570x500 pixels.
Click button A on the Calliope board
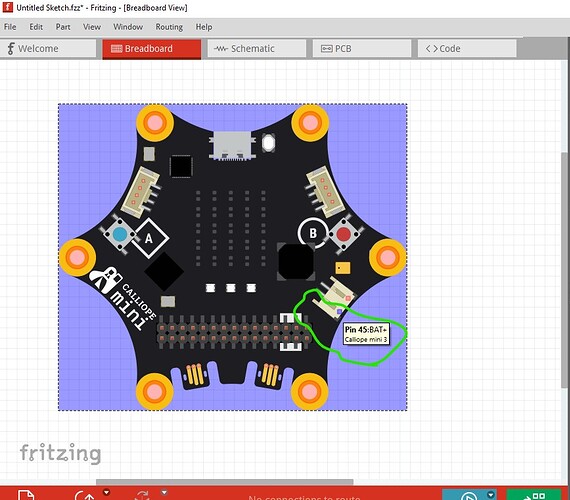click(120, 234)
